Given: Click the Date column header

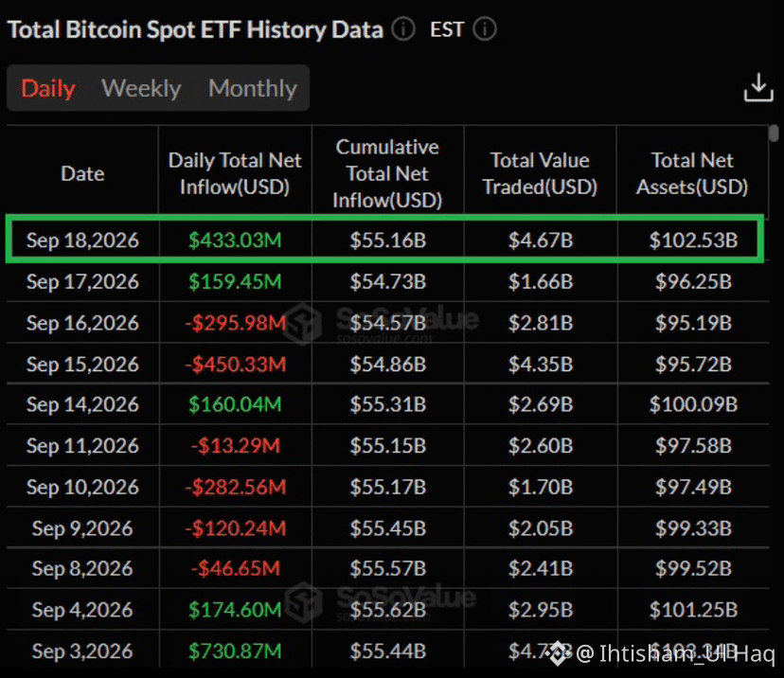Looking at the screenshot, I should (x=82, y=173).
